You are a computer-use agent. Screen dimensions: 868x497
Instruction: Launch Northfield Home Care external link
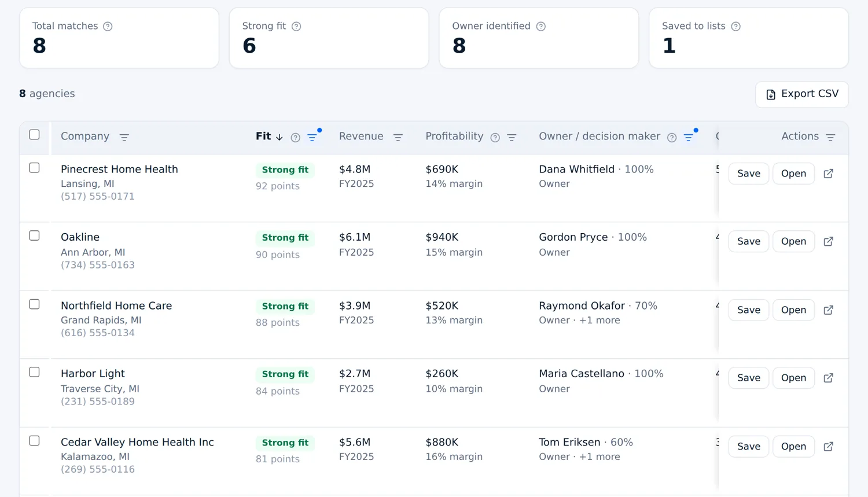829,310
